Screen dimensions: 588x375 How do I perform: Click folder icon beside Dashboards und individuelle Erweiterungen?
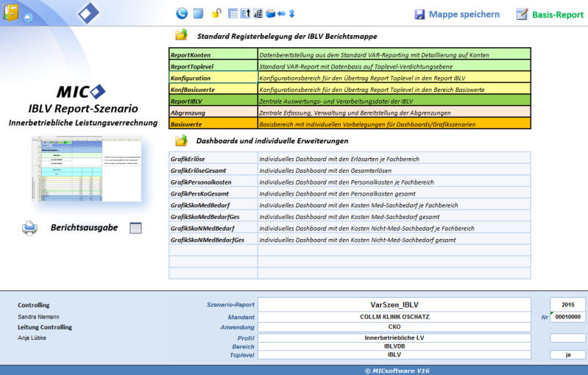pyautogui.click(x=181, y=140)
